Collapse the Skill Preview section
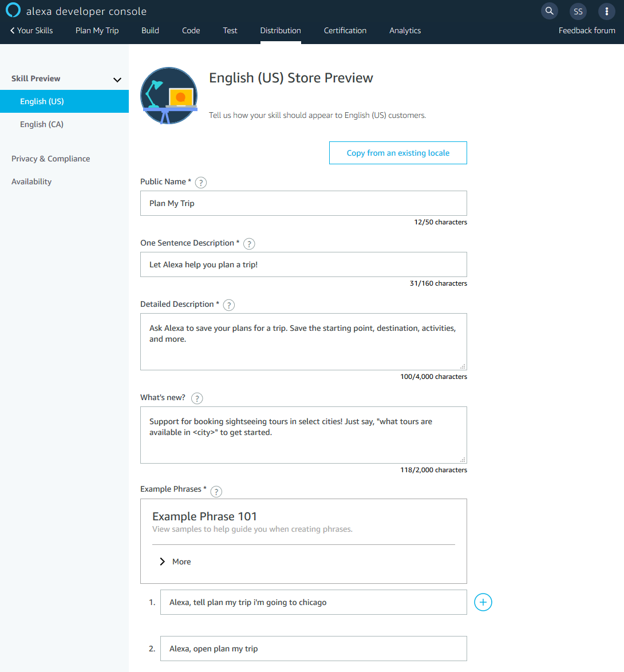624x672 pixels. click(117, 78)
